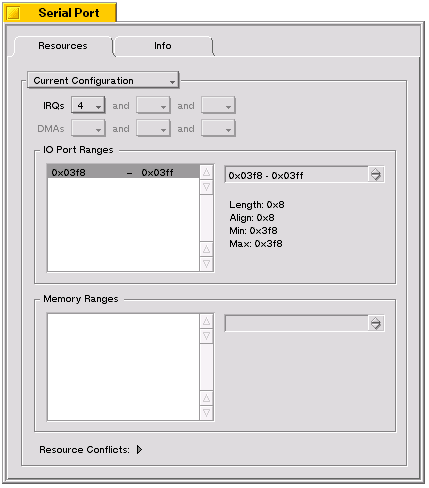Image resolution: width=429 pixels, height=488 pixels.
Task: Select the 0x03f8 - 0x03ff list entry
Action: coord(123,172)
